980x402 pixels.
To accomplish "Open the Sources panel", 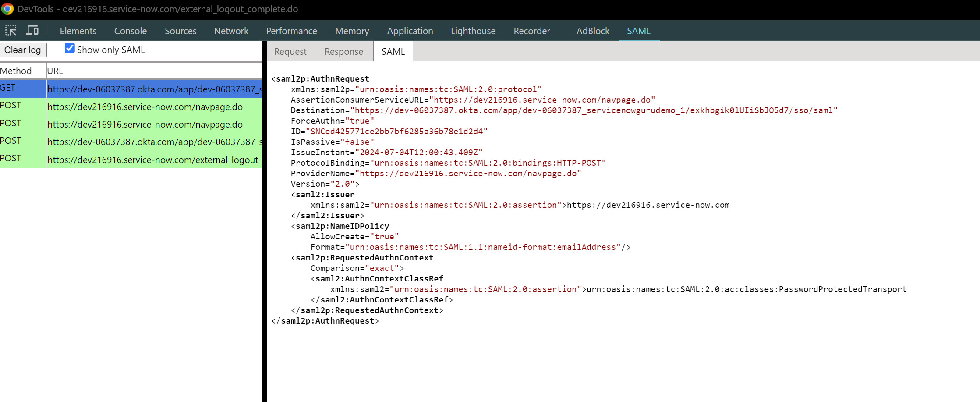I will click(x=180, y=31).
